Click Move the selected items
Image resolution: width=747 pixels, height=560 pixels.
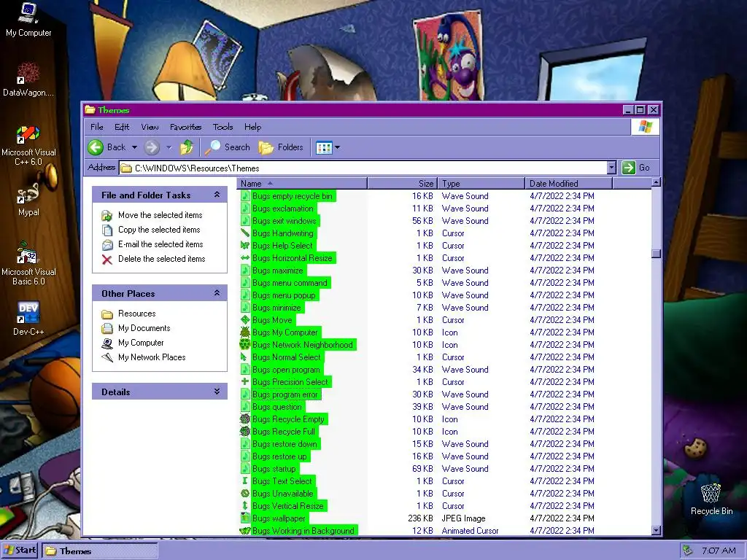pos(160,215)
